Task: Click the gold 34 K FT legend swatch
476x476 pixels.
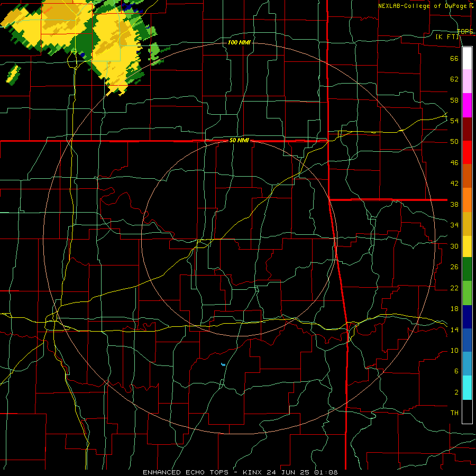Action: 467,224
